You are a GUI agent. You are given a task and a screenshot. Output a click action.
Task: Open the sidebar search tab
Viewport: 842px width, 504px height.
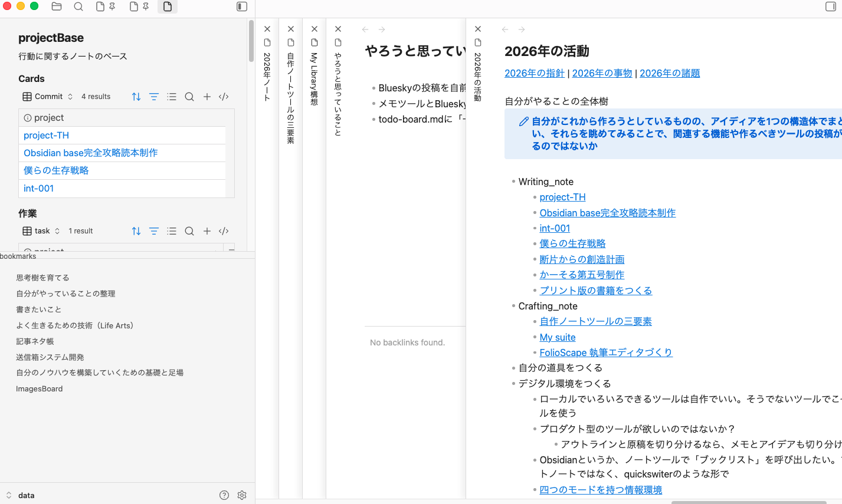point(78,6)
